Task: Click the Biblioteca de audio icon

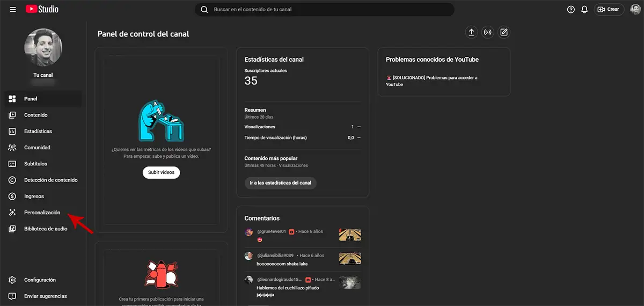Action: [12, 229]
